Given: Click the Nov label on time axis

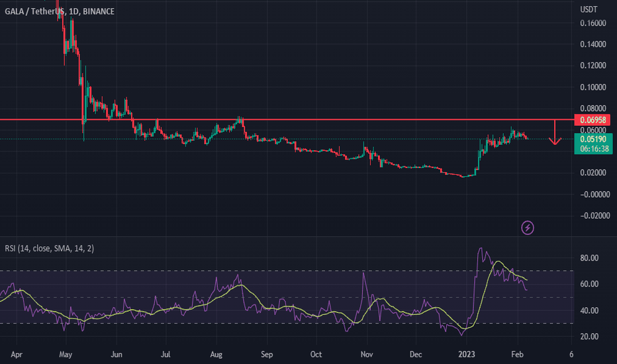Looking at the screenshot, I should pos(367,355).
